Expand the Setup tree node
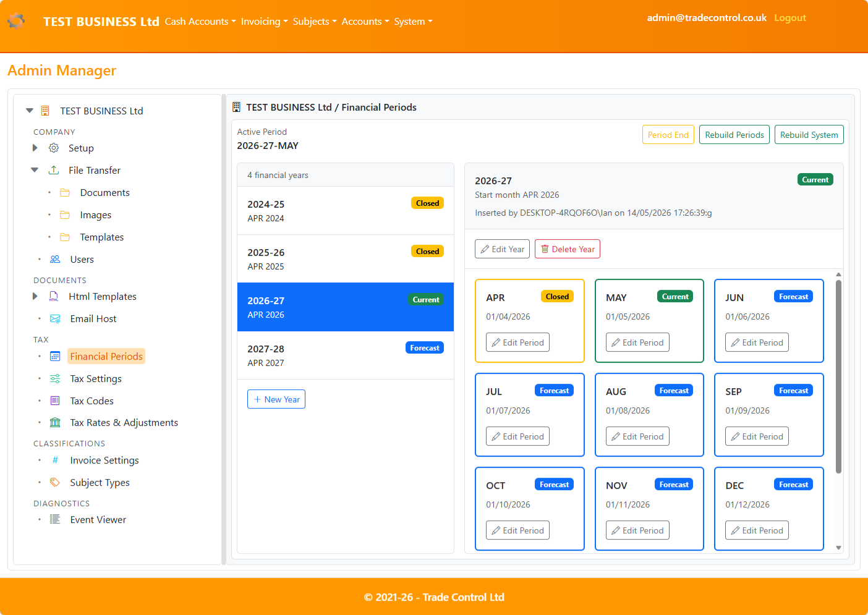The image size is (868, 615). pyautogui.click(x=35, y=148)
